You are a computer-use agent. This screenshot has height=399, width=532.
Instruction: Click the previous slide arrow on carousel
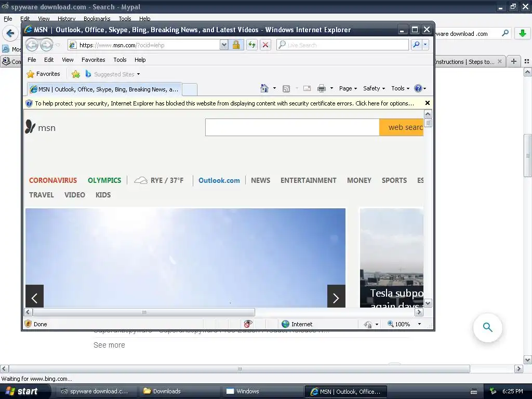(x=35, y=296)
